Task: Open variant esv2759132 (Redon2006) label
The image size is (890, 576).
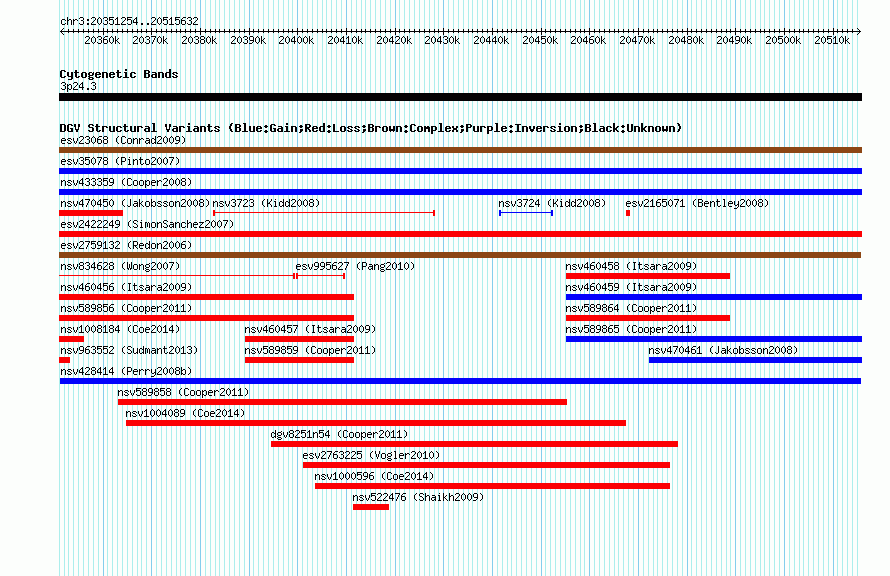Action: tap(126, 245)
